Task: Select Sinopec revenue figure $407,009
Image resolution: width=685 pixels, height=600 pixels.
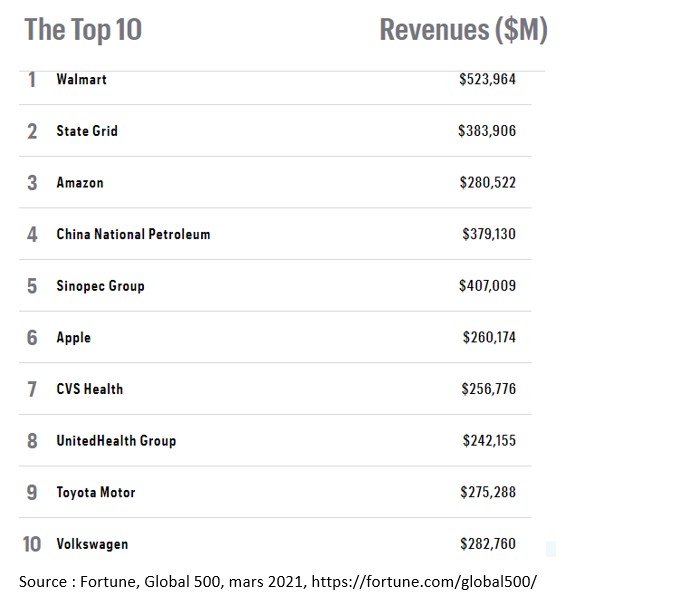Action: pos(487,286)
